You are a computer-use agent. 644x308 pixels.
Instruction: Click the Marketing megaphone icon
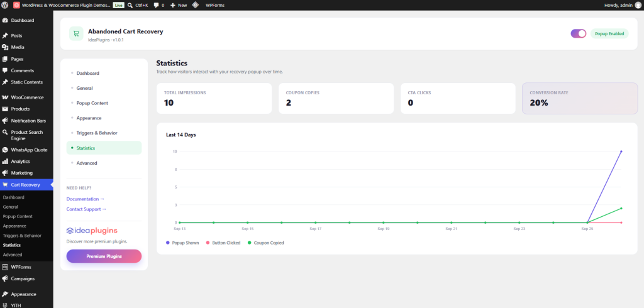point(5,173)
